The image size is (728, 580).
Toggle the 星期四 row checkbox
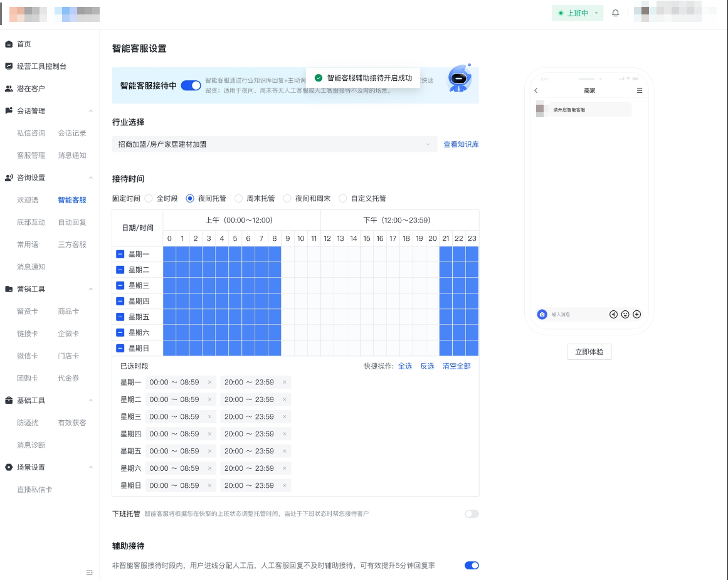click(120, 301)
